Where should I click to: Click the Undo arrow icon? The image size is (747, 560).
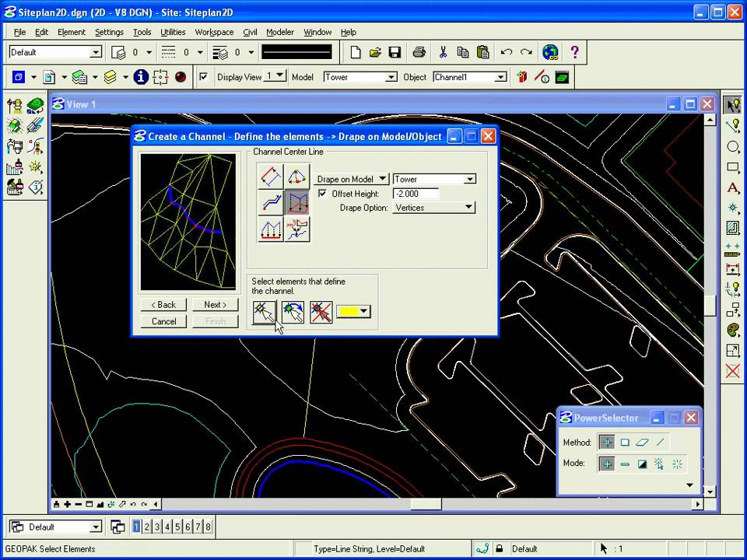pos(507,52)
